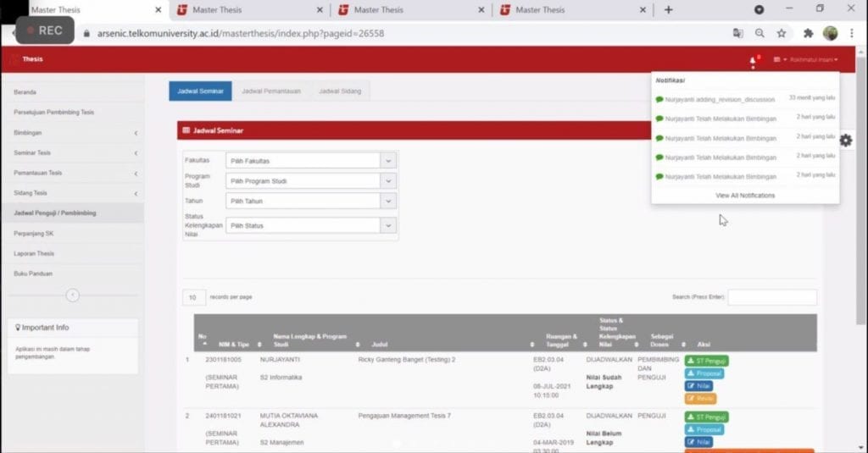Open the Pilih Fakultas dropdown
868x453 pixels.
[310, 161]
